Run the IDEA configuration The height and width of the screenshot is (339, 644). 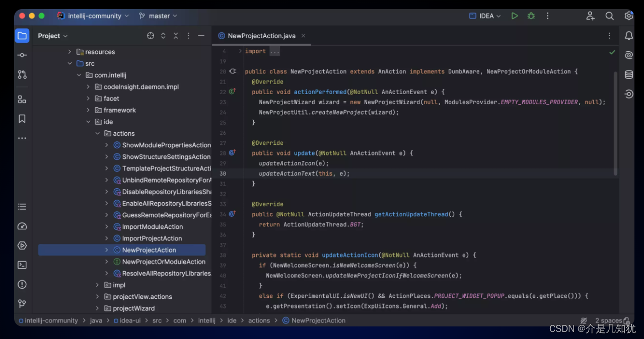click(515, 16)
